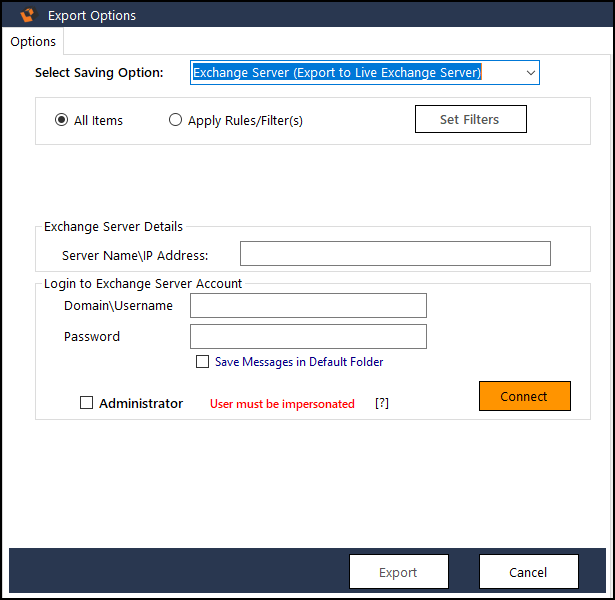Select the All Items radio button
Image resolution: width=615 pixels, height=600 pixels.
[62, 120]
